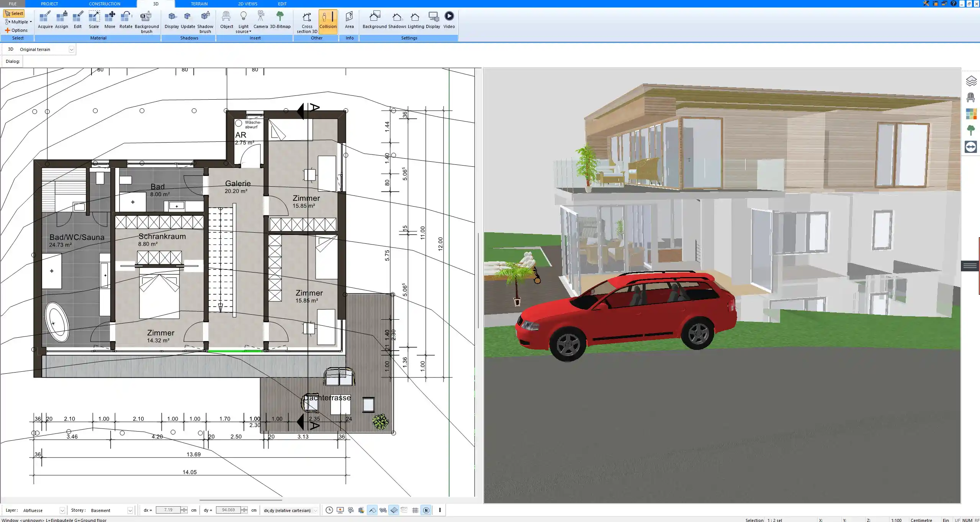Viewport: 980px width, 522px height.
Task: Select the Rotate material tool
Action: [126, 20]
